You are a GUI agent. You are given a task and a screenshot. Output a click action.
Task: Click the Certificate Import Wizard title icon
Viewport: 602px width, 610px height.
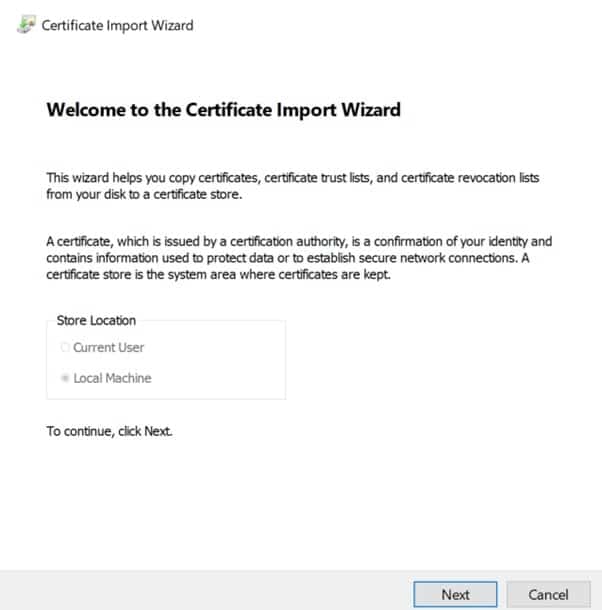24,25
